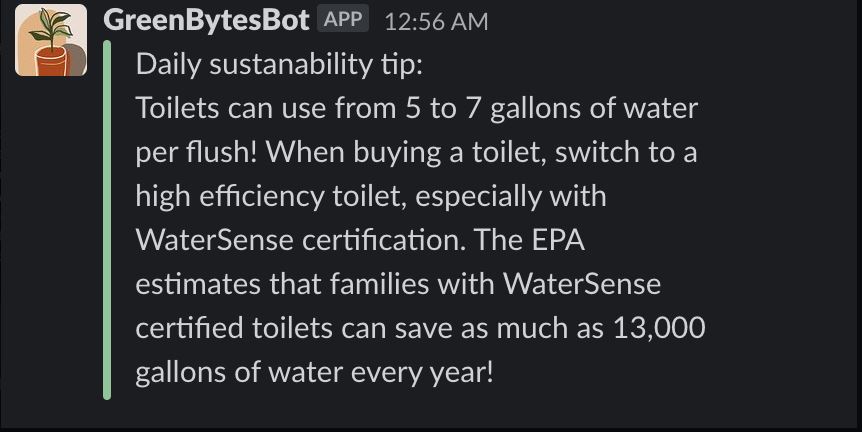862x432 pixels.
Task: Click the GreenBytesBot plant avatar
Action: tap(51, 41)
